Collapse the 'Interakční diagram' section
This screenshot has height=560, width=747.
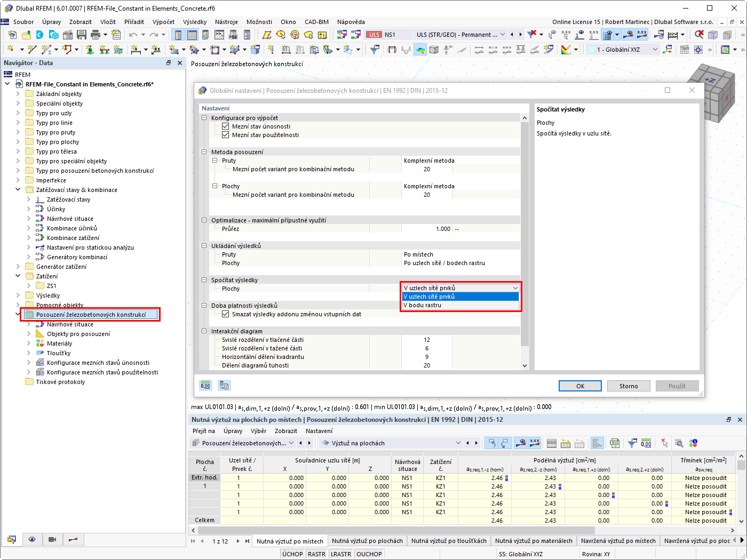[x=204, y=331]
